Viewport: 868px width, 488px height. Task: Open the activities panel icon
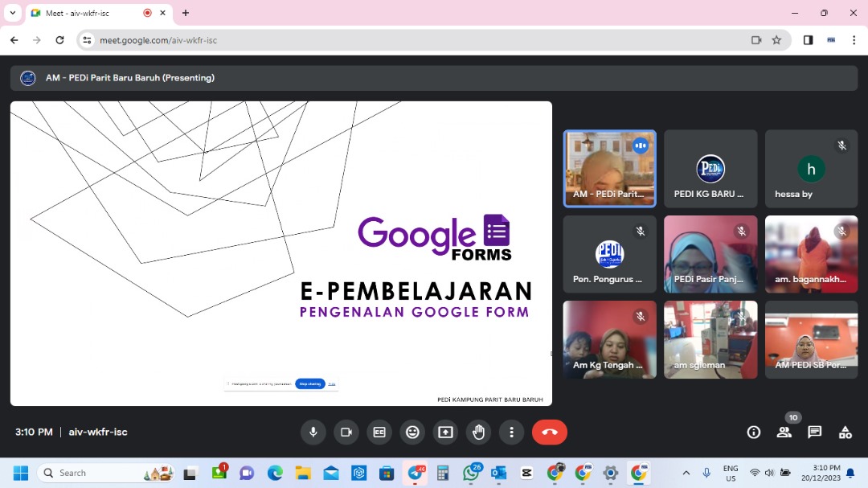(x=845, y=433)
